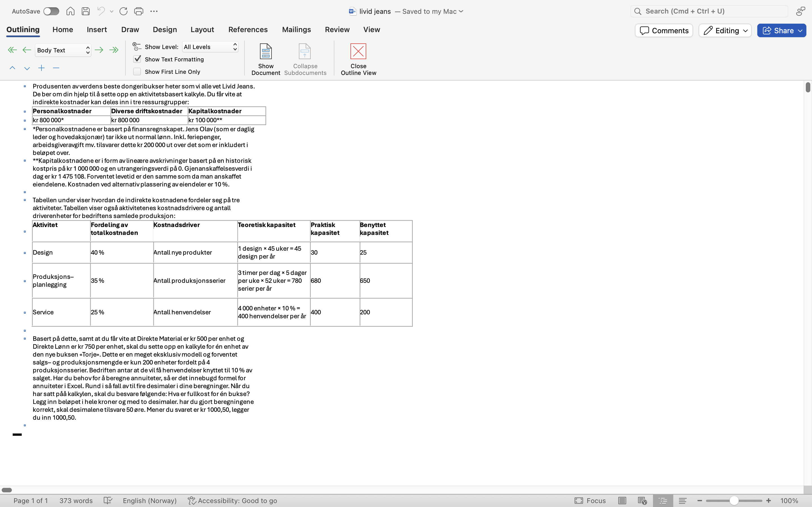Toggle the AutoSave switch
The height and width of the screenshot is (507, 812).
(x=51, y=11)
